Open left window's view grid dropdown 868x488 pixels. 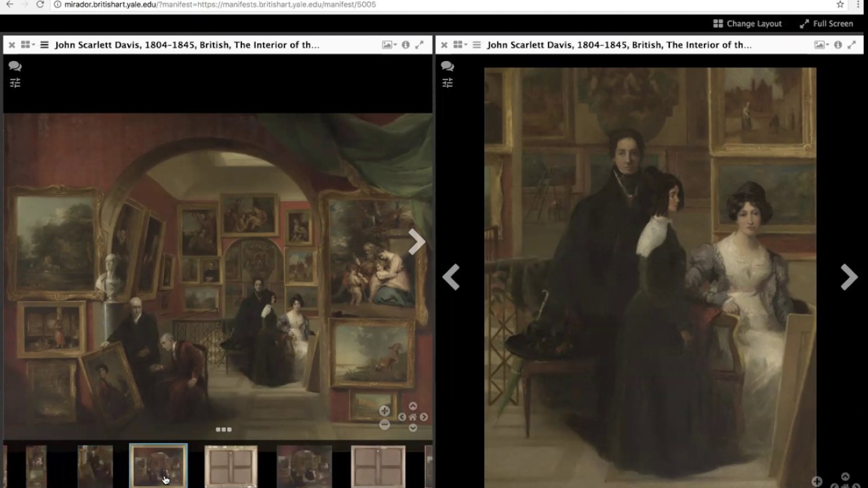pos(28,45)
